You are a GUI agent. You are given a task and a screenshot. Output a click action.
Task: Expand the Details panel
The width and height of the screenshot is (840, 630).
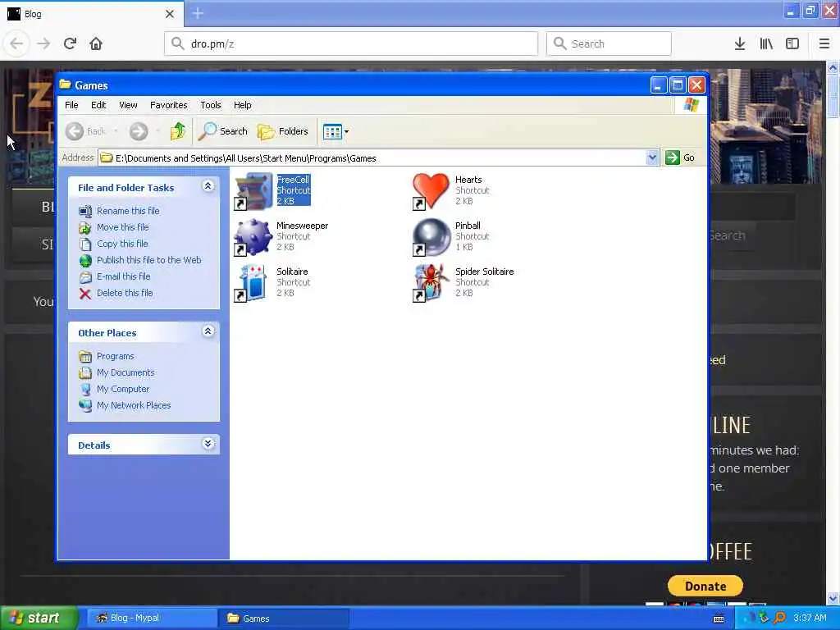pos(208,444)
